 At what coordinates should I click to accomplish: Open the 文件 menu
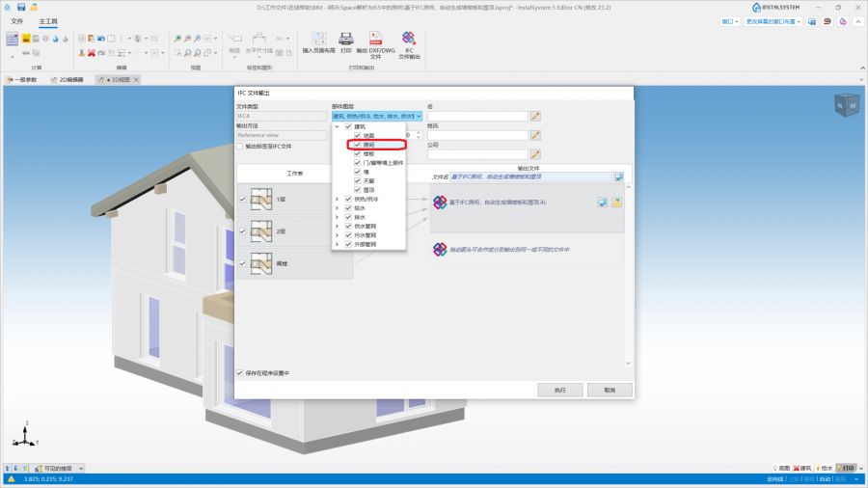[16, 20]
